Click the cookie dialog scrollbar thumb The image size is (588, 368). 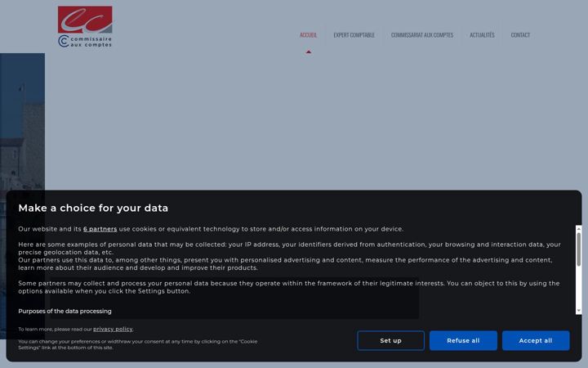[x=579, y=249]
